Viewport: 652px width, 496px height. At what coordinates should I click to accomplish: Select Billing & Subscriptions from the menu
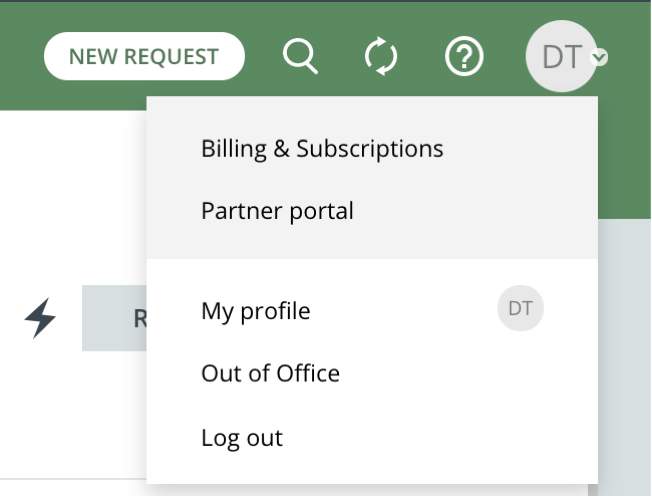coord(322,149)
